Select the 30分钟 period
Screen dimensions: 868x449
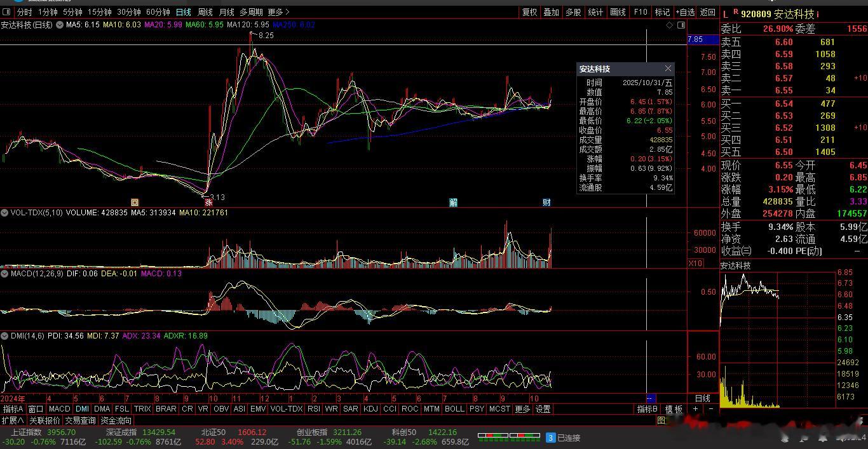click(129, 12)
